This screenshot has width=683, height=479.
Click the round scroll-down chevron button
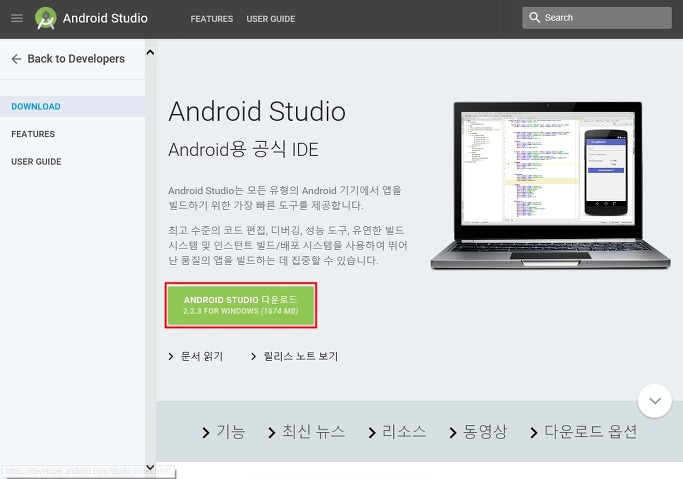pyautogui.click(x=655, y=401)
